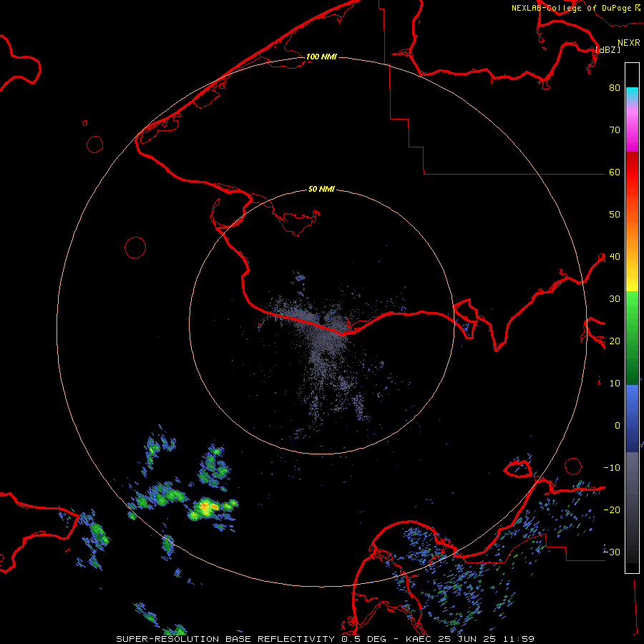Click the -10 value on the dBZ scale
Image resolution: width=644 pixels, height=644 pixels.
[612, 467]
